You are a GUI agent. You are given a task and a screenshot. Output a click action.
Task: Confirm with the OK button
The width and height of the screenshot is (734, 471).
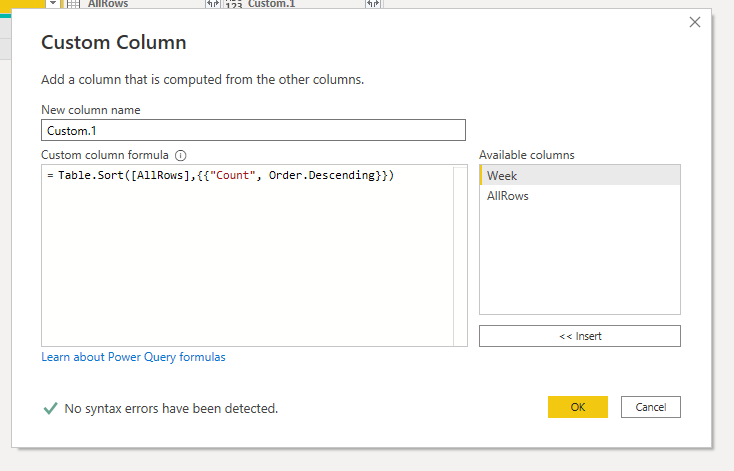(578, 407)
